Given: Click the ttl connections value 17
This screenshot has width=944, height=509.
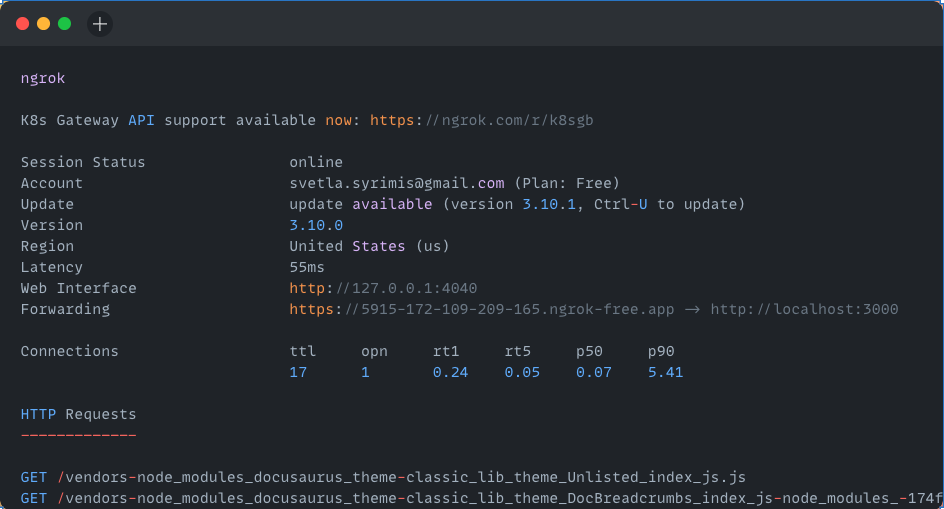Looking at the screenshot, I should 298,372.
